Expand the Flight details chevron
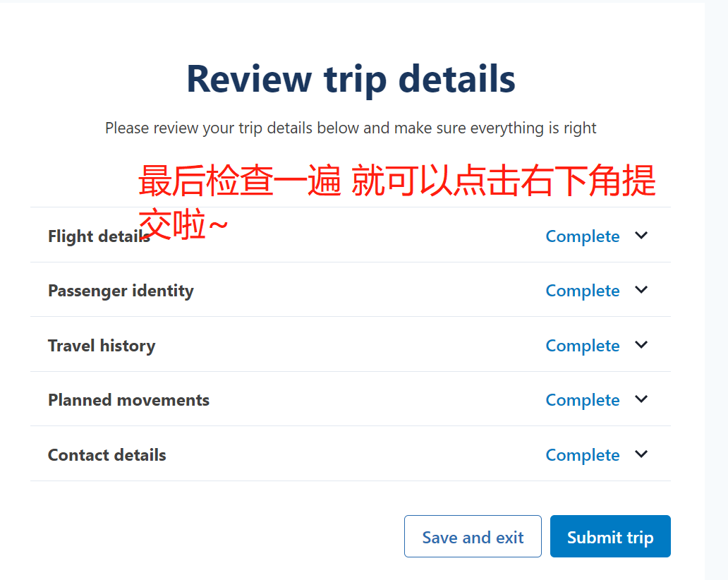Image resolution: width=728 pixels, height=580 pixels. point(641,236)
